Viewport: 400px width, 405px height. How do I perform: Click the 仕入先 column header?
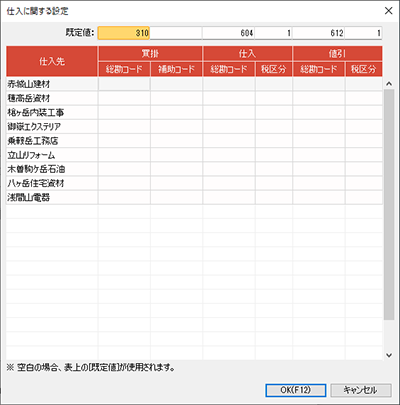(52, 61)
